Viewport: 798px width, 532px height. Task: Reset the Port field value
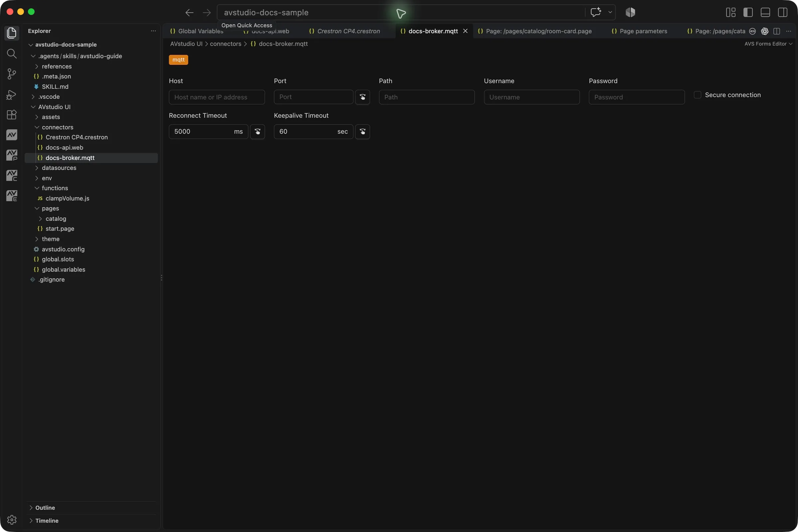[362, 97]
